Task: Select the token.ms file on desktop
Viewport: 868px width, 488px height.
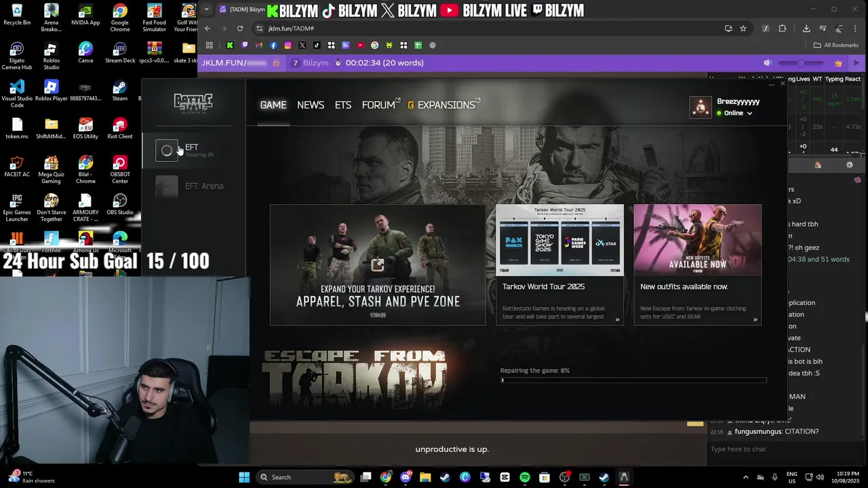Action: click(17, 129)
